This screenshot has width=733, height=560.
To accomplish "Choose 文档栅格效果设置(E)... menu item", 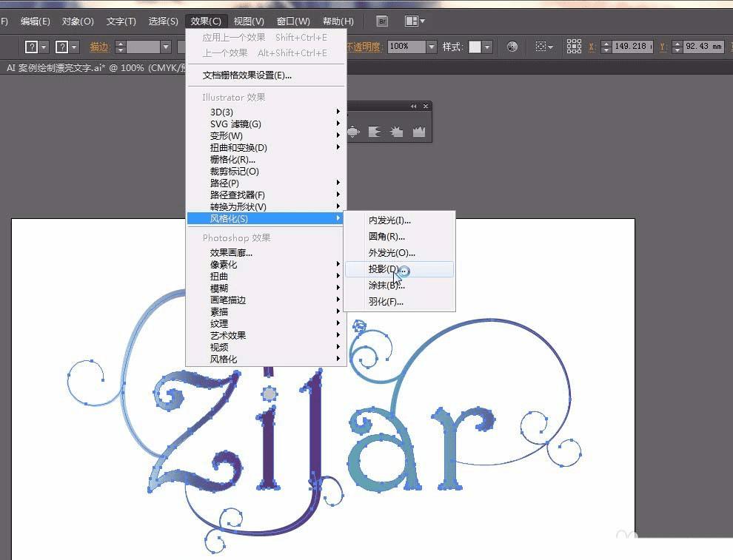I will [266, 75].
